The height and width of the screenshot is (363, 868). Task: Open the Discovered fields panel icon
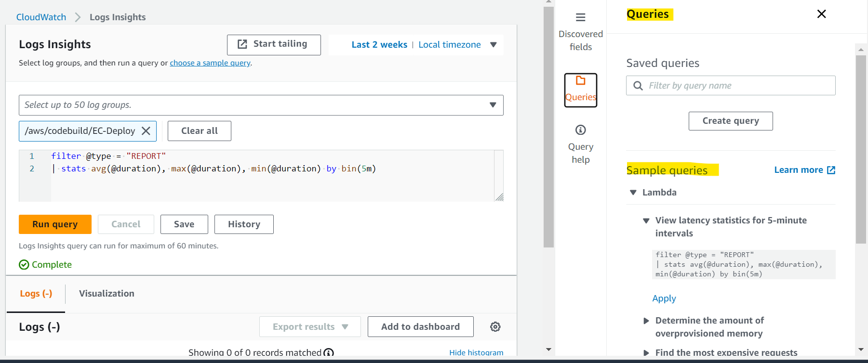580,18
